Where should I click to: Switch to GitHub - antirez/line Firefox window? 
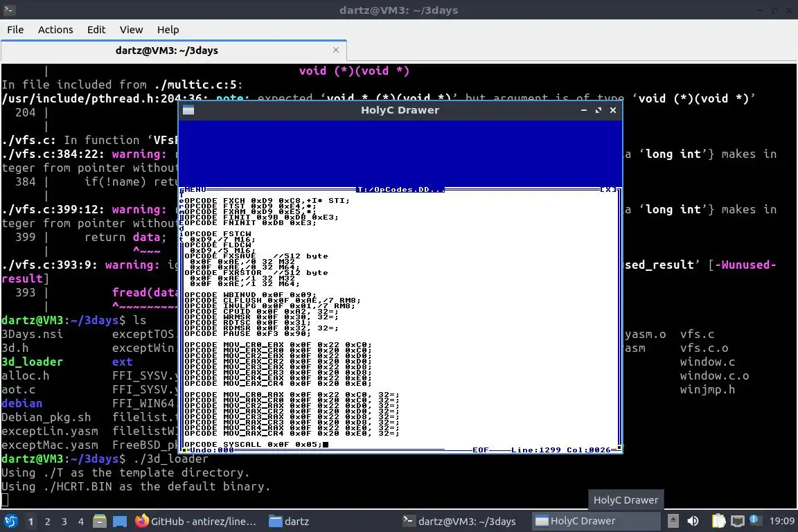[x=195, y=522]
